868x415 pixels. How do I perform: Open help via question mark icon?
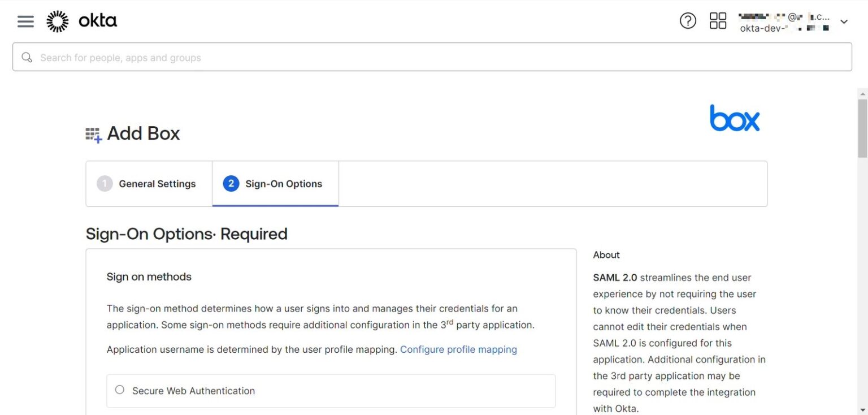point(688,21)
